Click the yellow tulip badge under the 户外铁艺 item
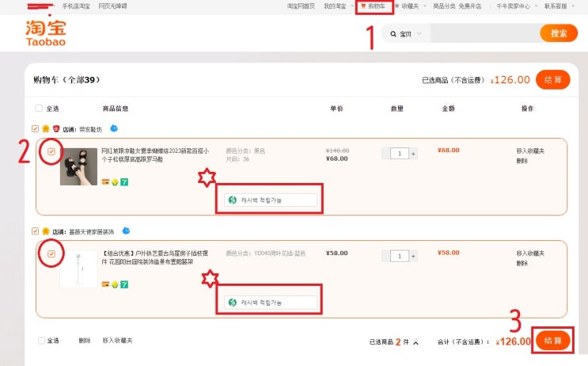 pyautogui.click(x=115, y=284)
